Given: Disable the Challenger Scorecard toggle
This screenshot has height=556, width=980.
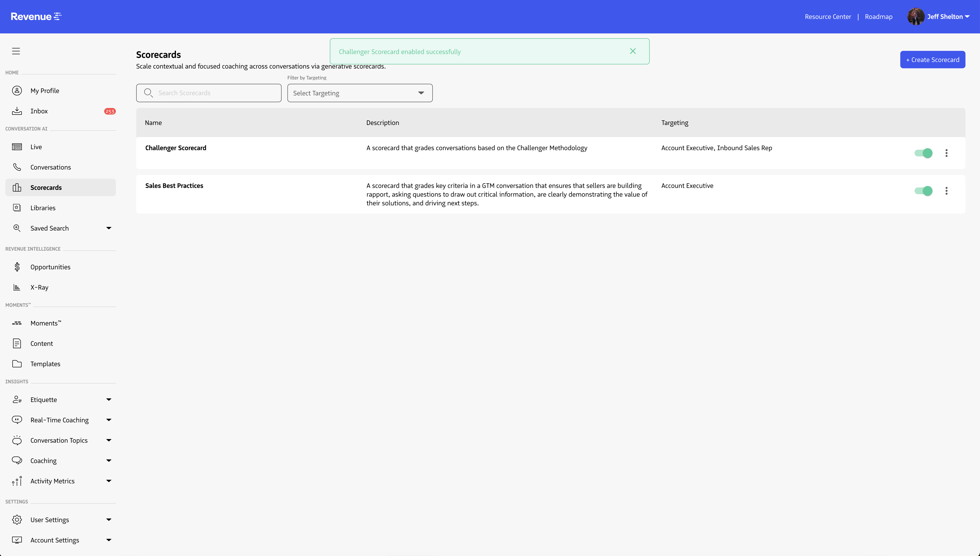Looking at the screenshot, I should (x=924, y=153).
